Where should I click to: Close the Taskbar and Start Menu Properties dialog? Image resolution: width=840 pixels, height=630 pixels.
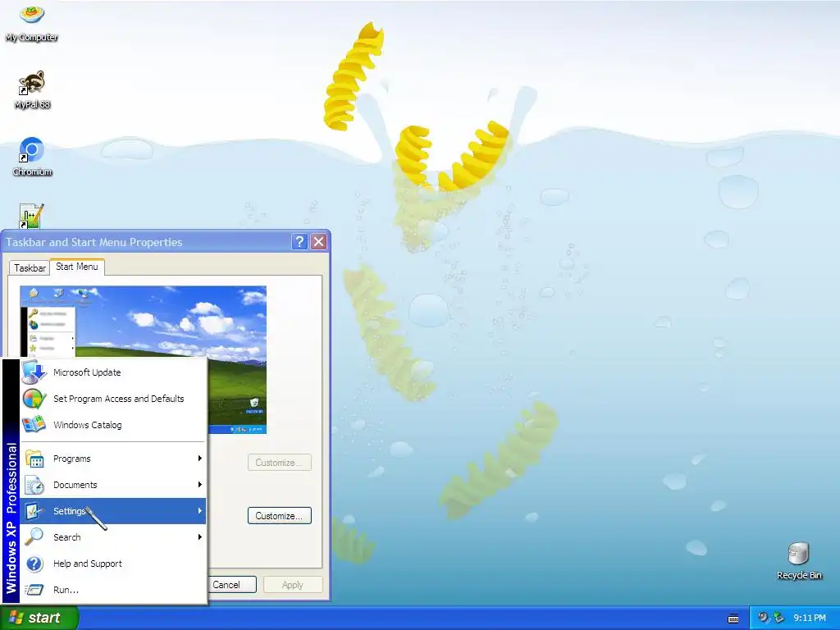(x=319, y=242)
